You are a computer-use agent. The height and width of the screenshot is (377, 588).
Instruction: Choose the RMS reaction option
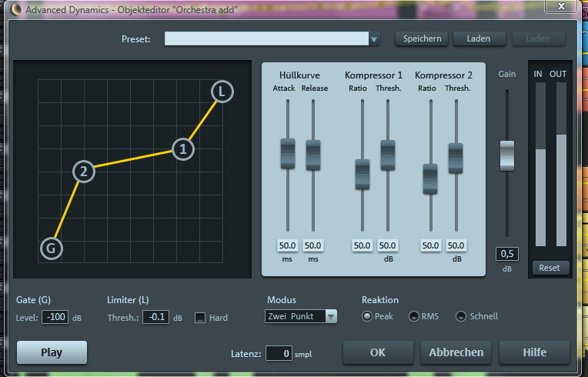tap(414, 316)
